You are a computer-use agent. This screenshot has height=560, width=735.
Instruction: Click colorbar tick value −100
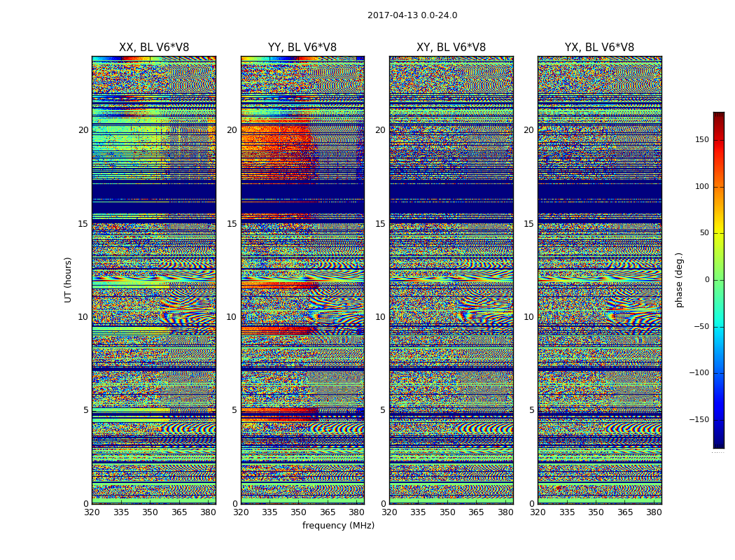pos(699,372)
